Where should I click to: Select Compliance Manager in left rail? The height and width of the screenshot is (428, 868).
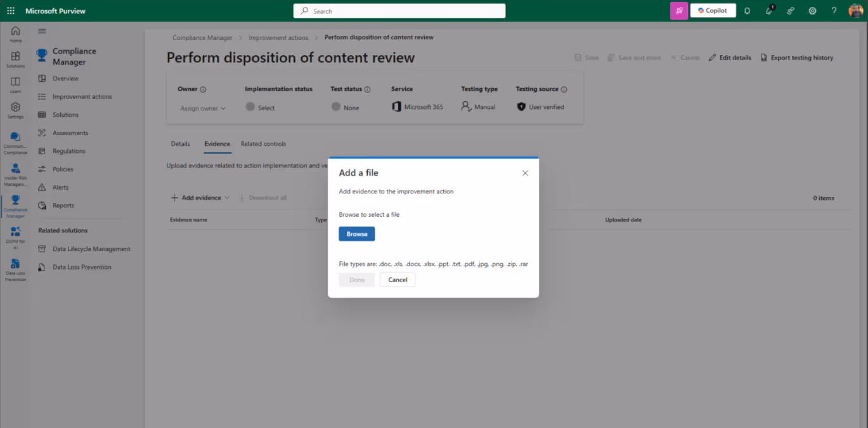[x=15, y=207]
